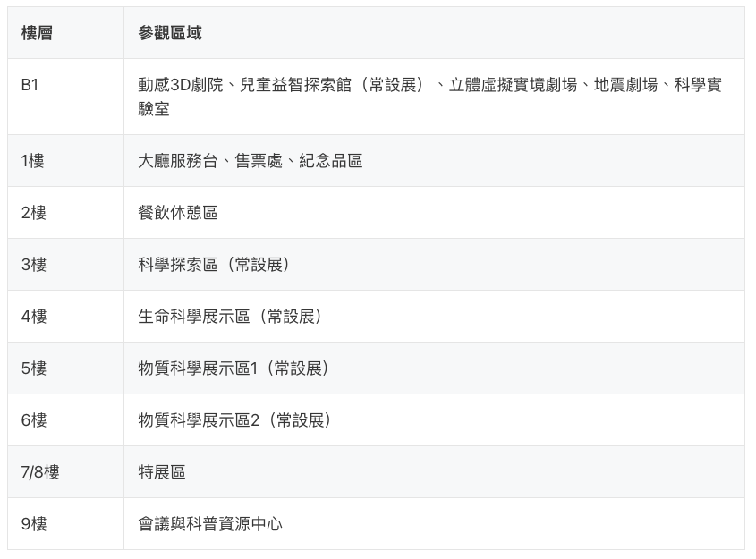Click the 5樓 floor cell
756x559 pixels.
pyautogui.click(x=33, y=368)
